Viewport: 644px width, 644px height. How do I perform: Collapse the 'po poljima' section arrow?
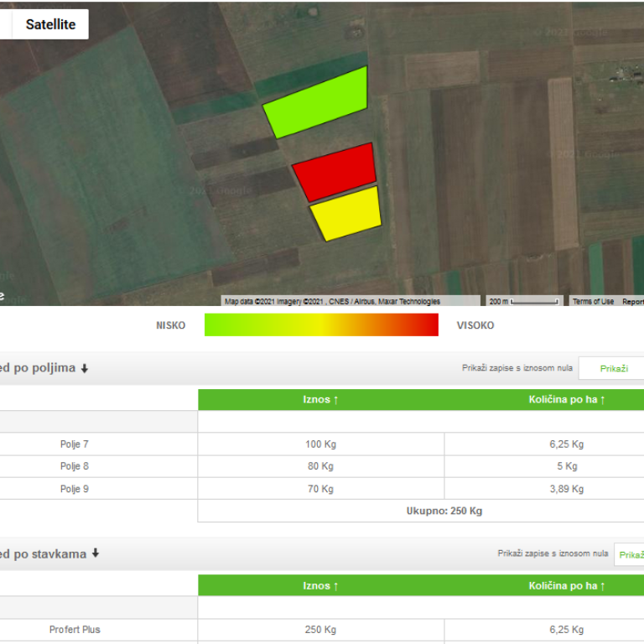coord(85,368)
